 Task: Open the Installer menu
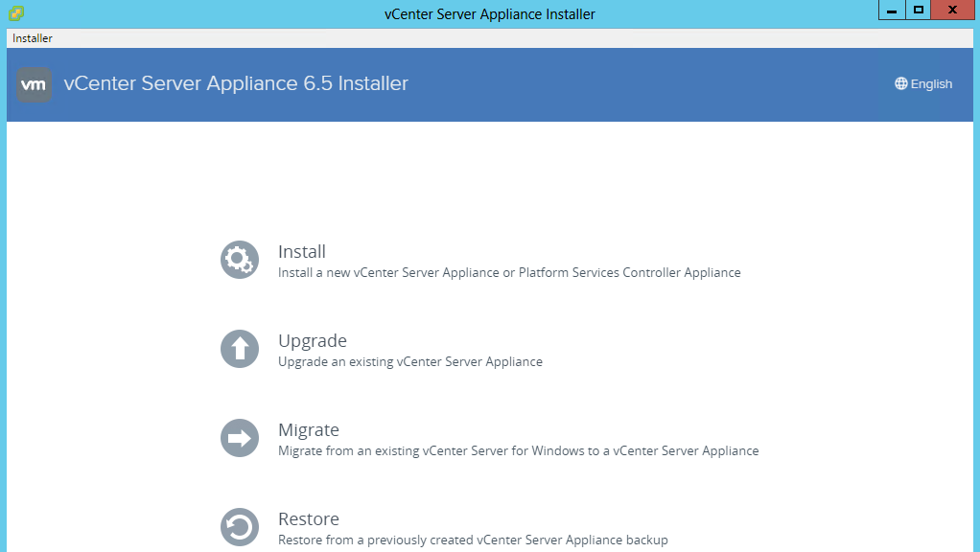pyautogui.click(x=33, y=38)
